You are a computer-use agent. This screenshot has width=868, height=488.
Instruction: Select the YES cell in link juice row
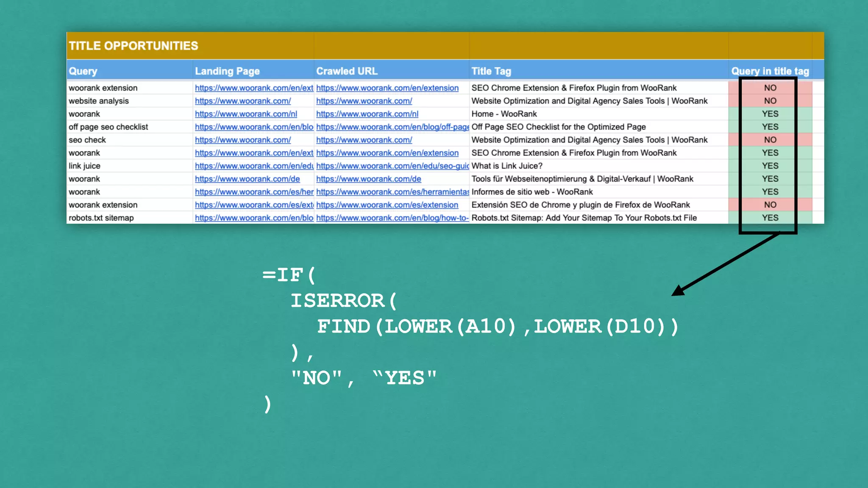pyautogui.click(x=770, y=166)
